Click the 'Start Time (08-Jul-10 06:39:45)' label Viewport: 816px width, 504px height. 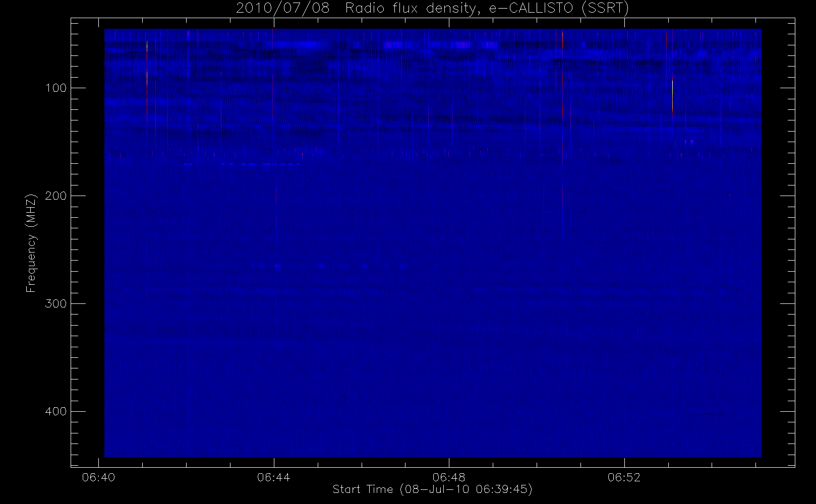432,489
